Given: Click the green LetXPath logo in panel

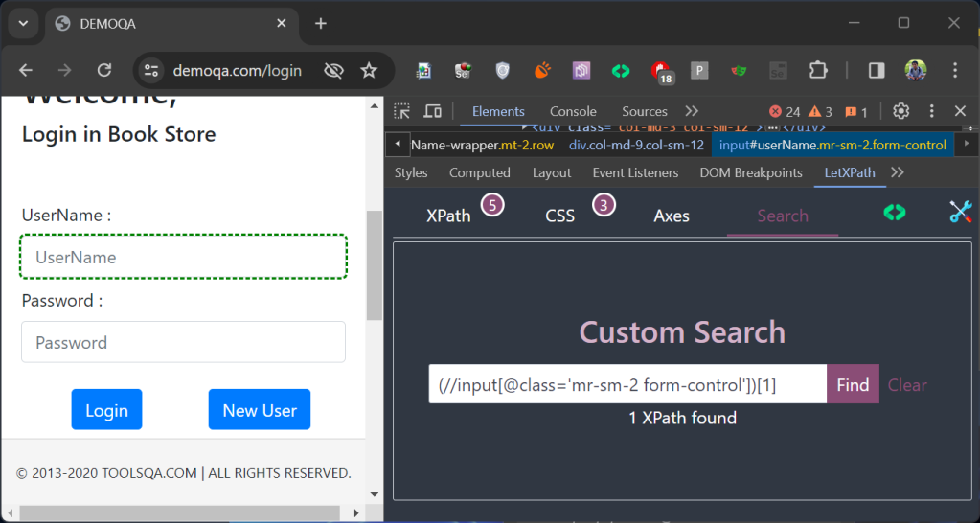Looking at the screenshot, I should coord(894,213).
